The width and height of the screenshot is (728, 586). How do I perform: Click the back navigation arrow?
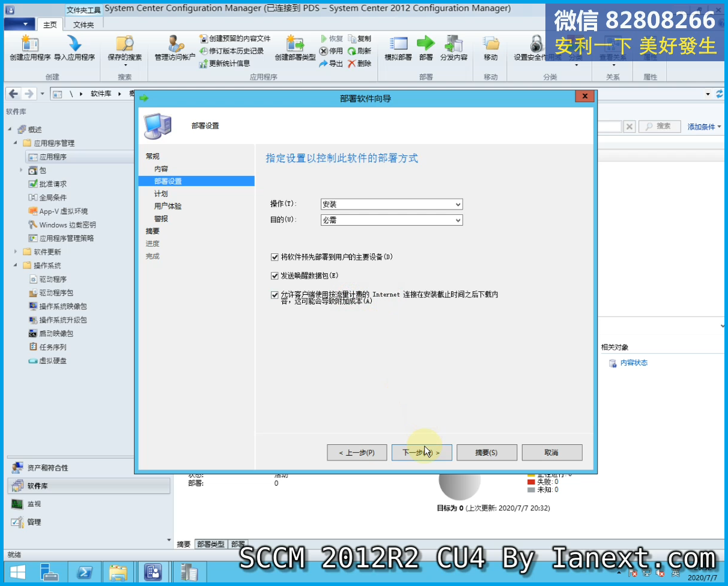pyautogui.click(x=13, y=94)
